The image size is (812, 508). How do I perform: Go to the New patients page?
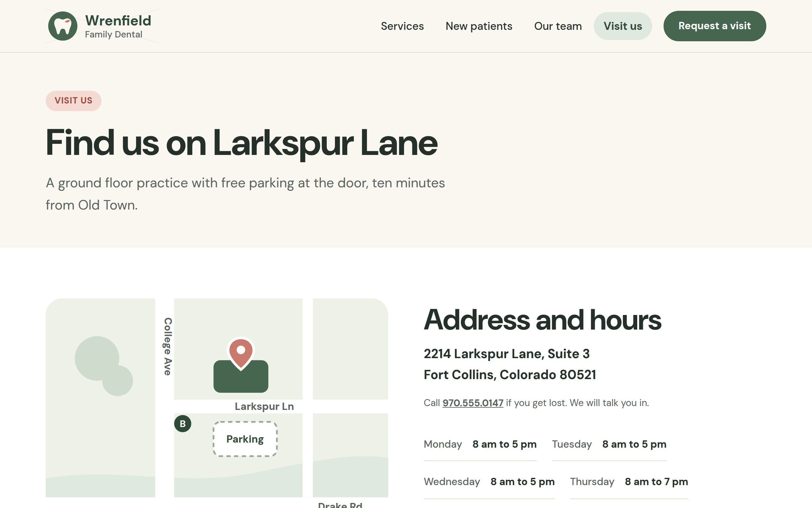[479, 26]
